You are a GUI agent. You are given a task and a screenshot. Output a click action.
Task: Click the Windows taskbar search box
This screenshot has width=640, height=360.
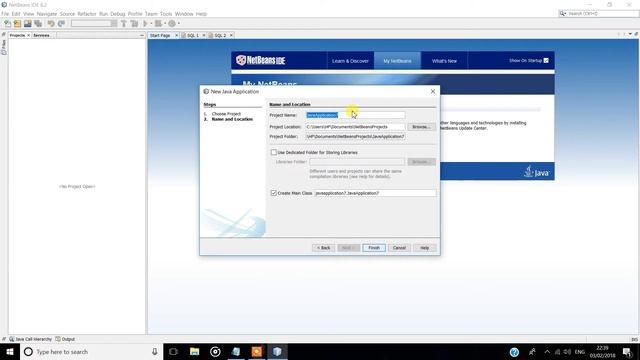click(x=91, y=351)
